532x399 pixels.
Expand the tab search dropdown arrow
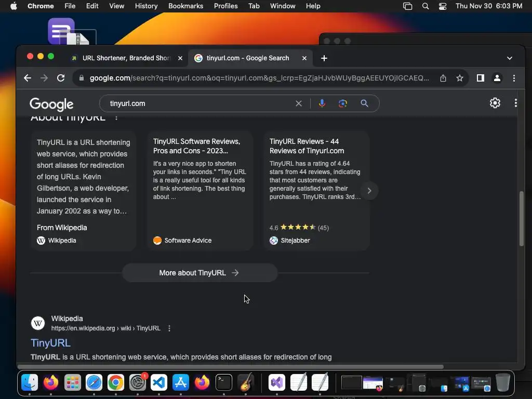click(x=510, y=58)
